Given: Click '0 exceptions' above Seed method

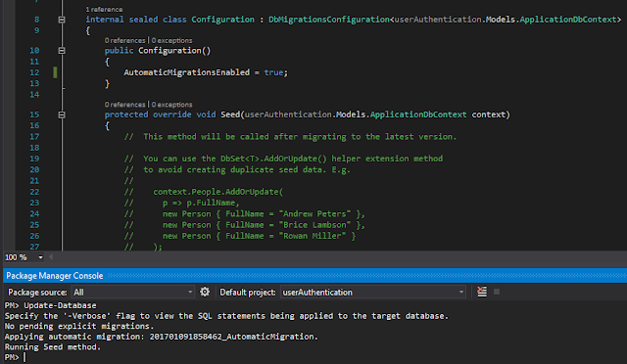Looking at the screenshot, I should [x=172, y=105].
